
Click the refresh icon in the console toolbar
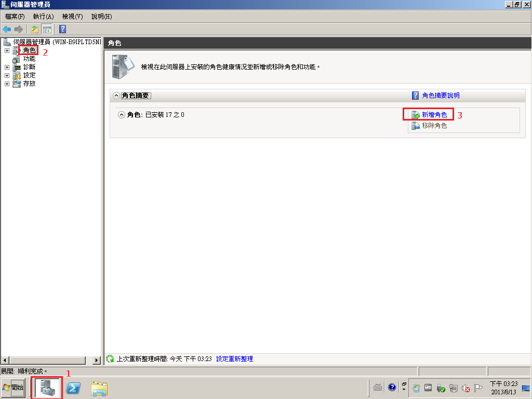pos(34,29)
